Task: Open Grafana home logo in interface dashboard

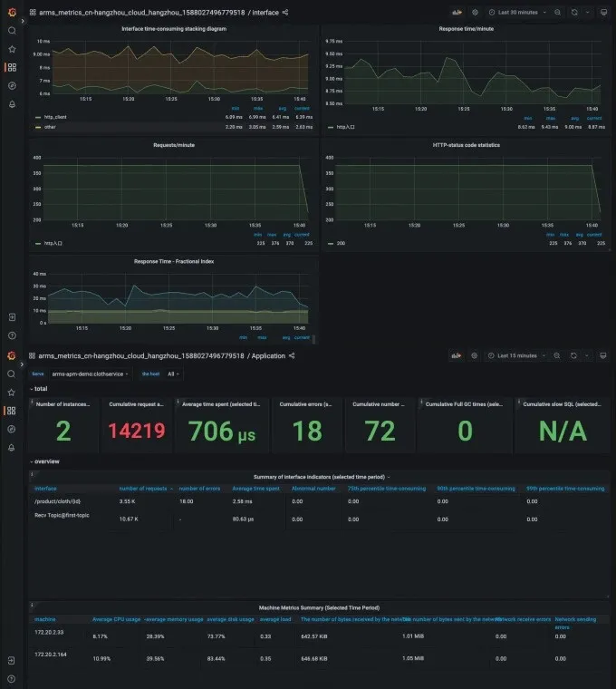Action: point(12,13)
